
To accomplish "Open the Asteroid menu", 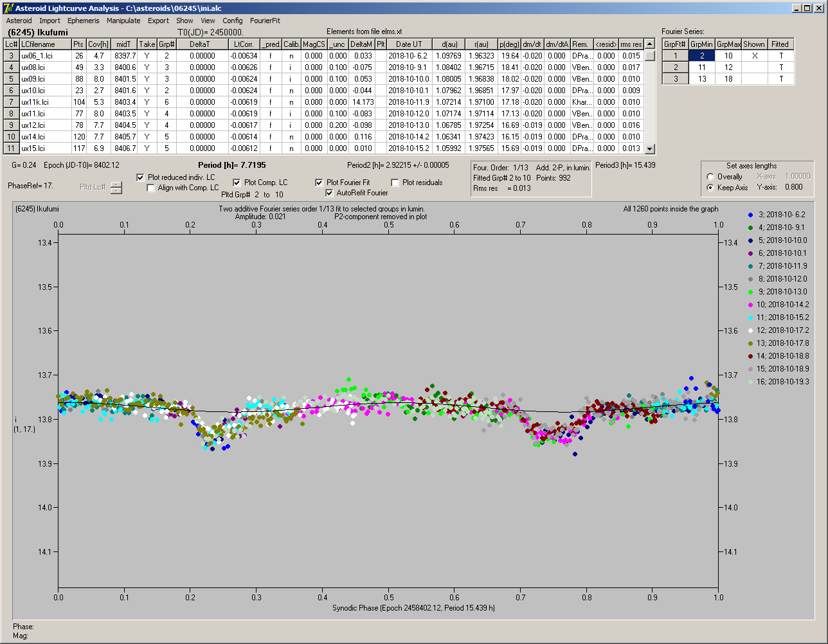I will [x=19, y=21].
